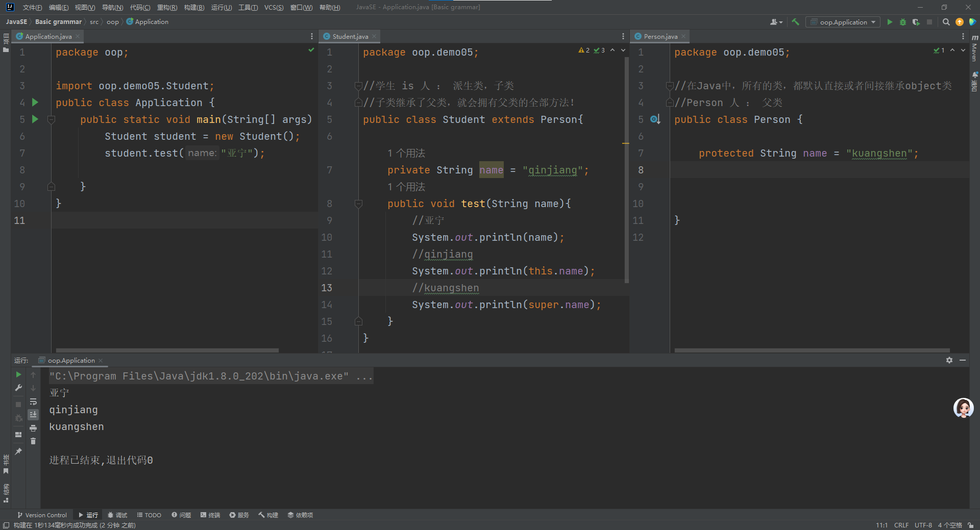980x530 pixels.
Task: Start debugging with the toolbar bug icon
Action: [903, 22]
